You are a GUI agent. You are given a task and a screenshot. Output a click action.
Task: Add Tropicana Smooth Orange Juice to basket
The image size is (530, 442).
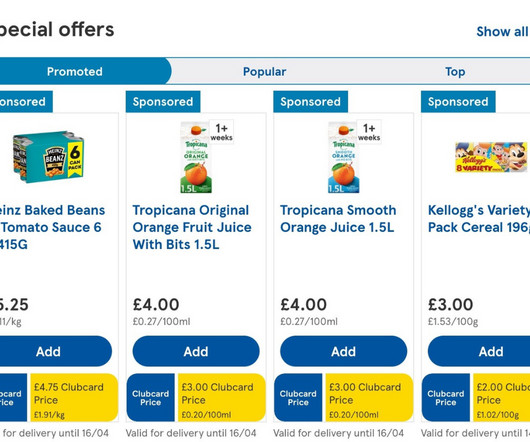(x=343, y=351)
